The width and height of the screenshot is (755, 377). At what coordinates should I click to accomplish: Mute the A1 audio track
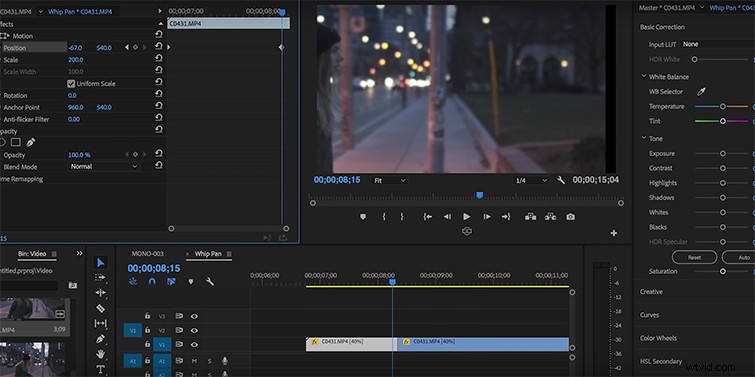tap(195, 361)
